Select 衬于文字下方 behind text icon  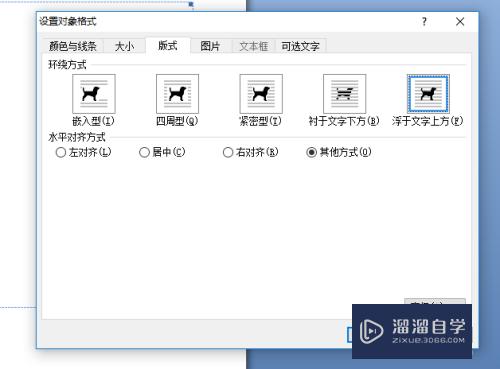tap(344, 94)
